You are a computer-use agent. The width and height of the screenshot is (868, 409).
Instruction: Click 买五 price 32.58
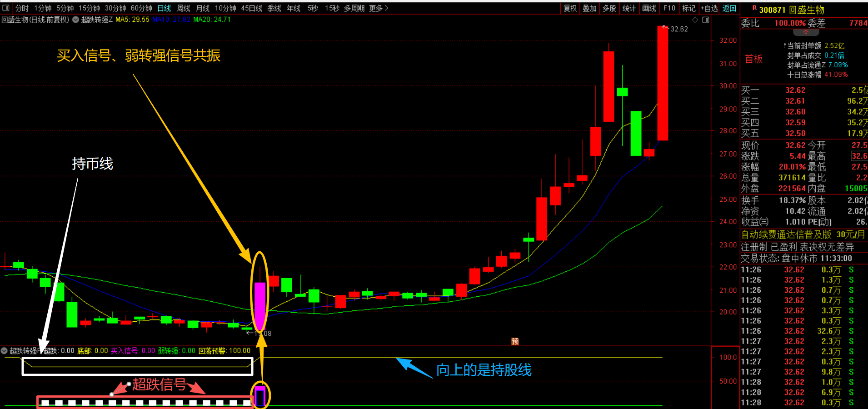click(x=795, y=134)
